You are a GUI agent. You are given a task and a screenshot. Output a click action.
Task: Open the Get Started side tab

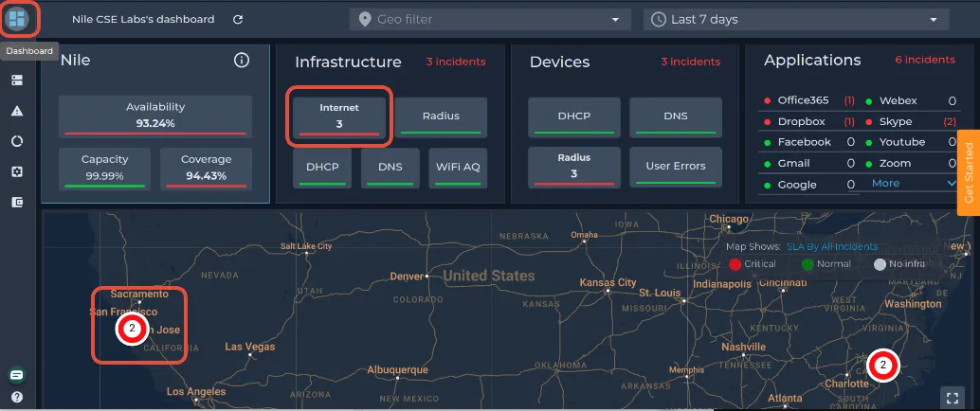969,172
